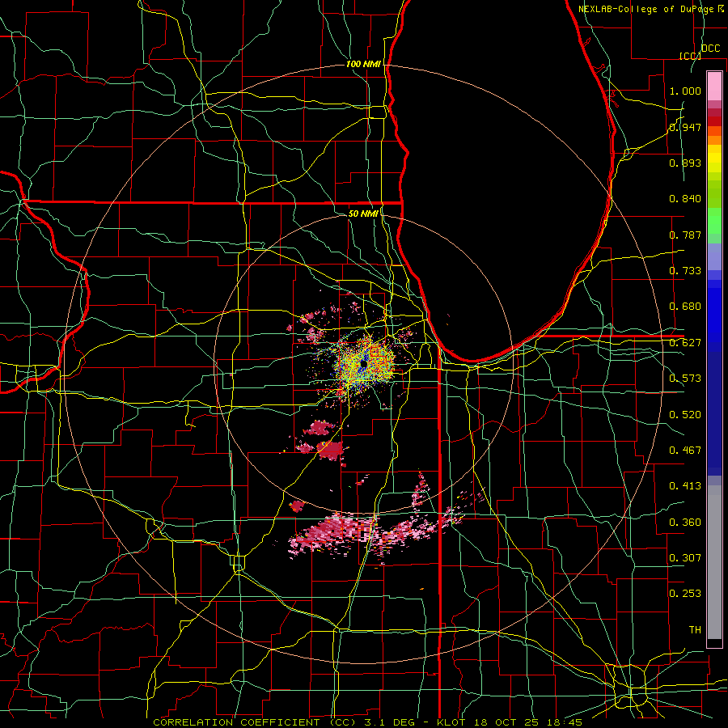The width and height of the screenshot is (728, 728).
Task: Click the 100 NMI range ring label
Action: (363, 64)
